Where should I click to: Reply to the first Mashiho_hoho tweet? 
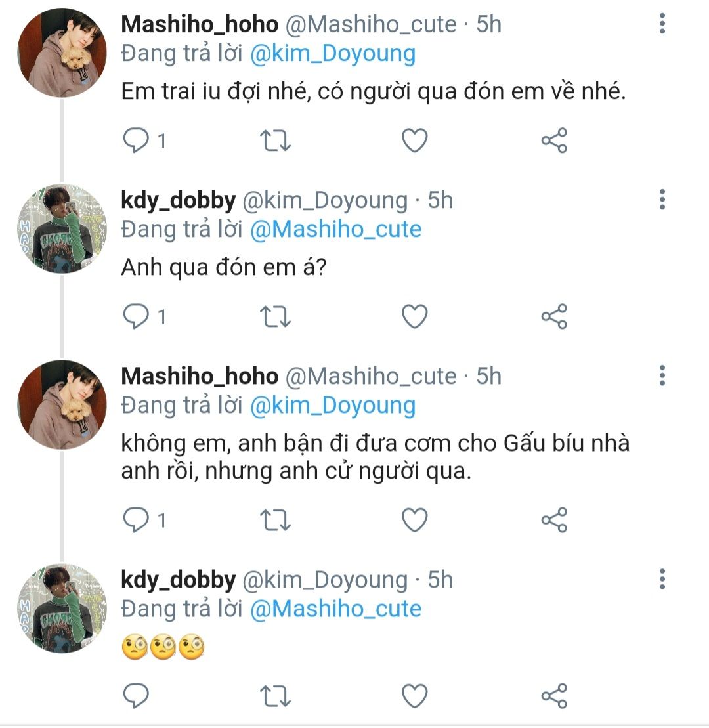(137, 140)
